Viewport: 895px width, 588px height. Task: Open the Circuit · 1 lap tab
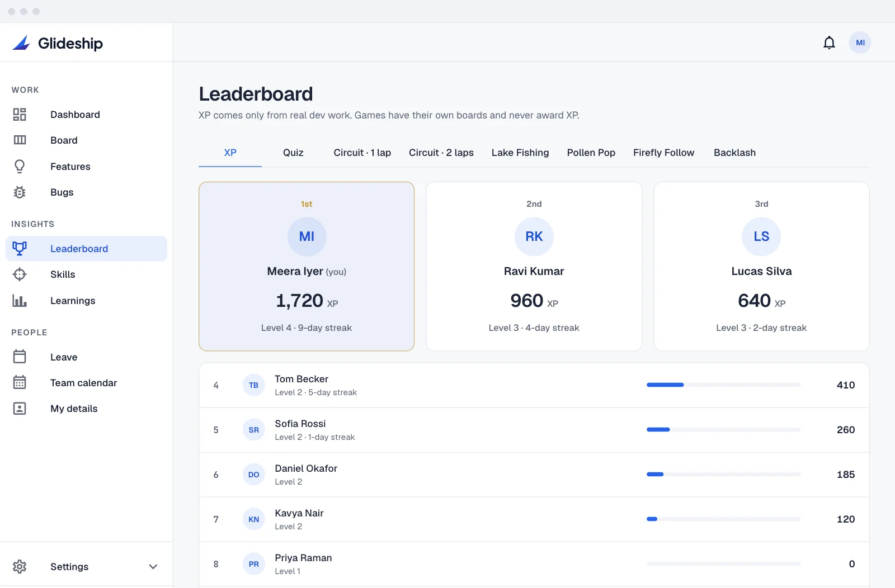tap(362, 153)
